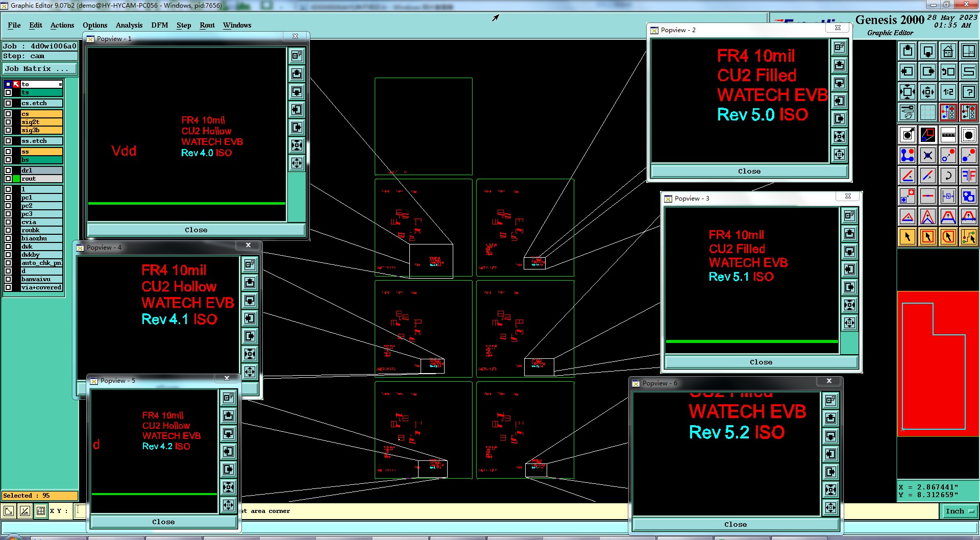Click Close button in Popview - 1

(x=196, y=230)
